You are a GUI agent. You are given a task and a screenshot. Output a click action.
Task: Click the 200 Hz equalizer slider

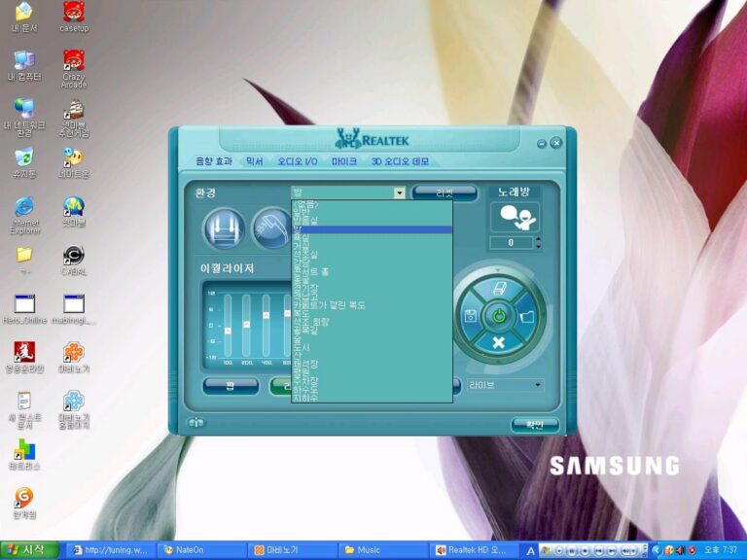(x=246, y=326)
